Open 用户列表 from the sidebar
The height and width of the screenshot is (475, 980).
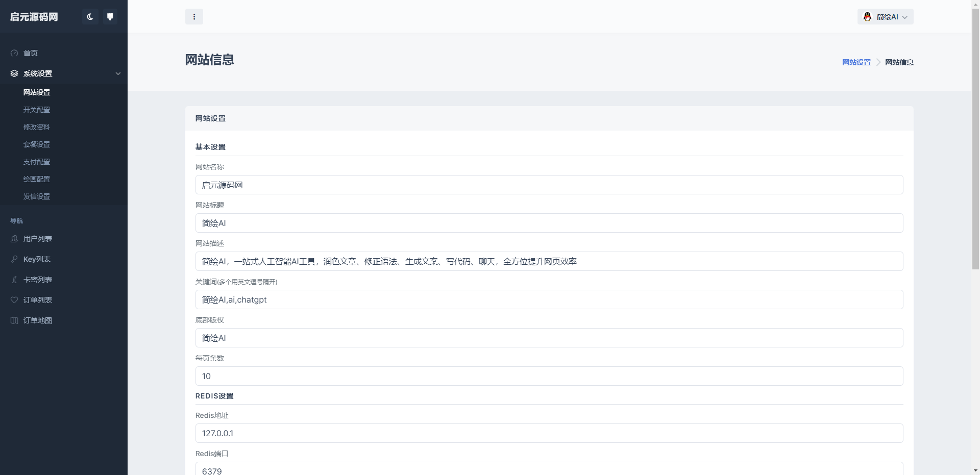[x=38, y=239]
